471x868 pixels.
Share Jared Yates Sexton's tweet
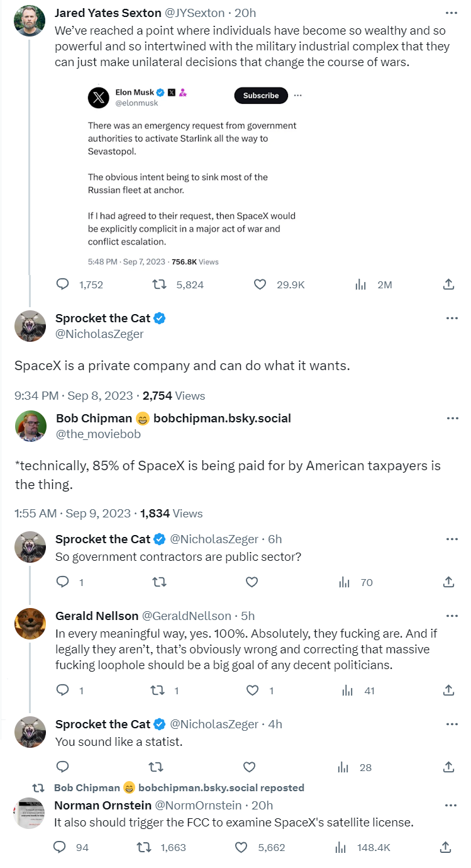tap(448, 285)
